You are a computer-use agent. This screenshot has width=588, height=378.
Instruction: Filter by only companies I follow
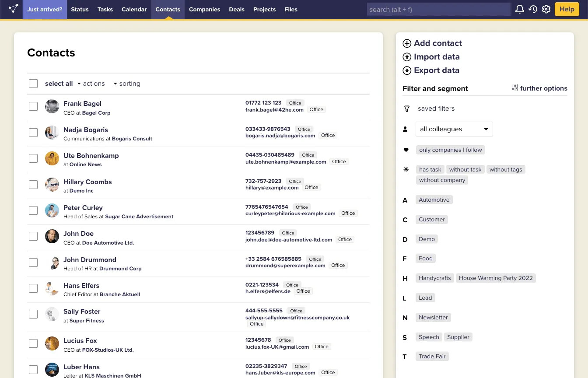pos(451,150)
